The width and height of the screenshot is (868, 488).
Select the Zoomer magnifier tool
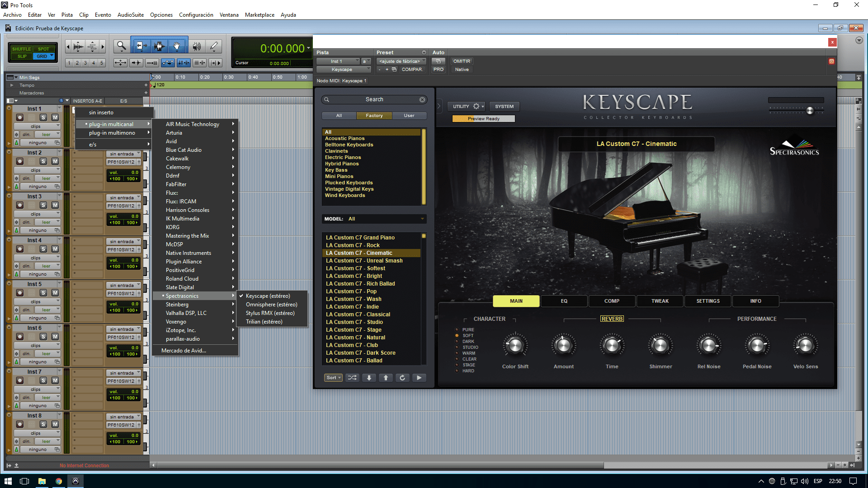click(121, 46)
